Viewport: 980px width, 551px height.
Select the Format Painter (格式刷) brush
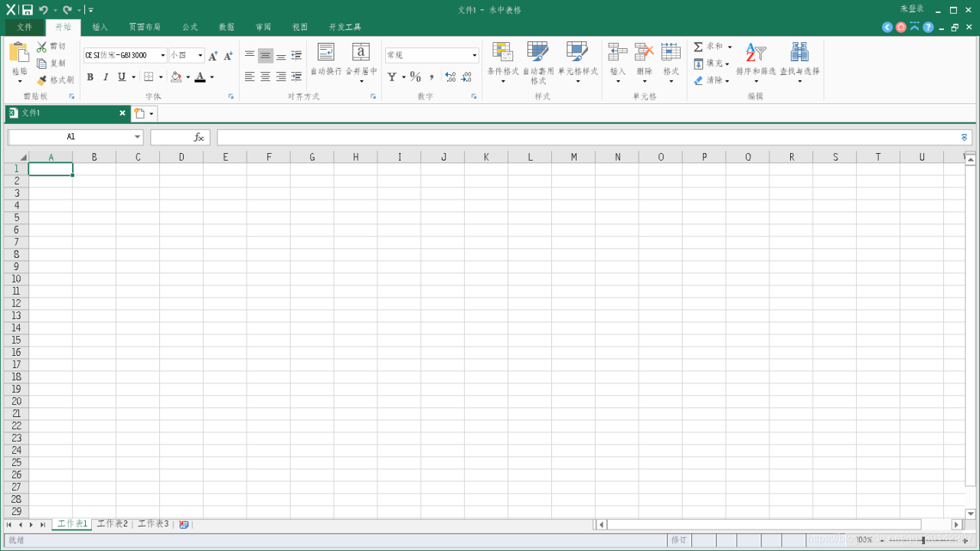(41, 80)
